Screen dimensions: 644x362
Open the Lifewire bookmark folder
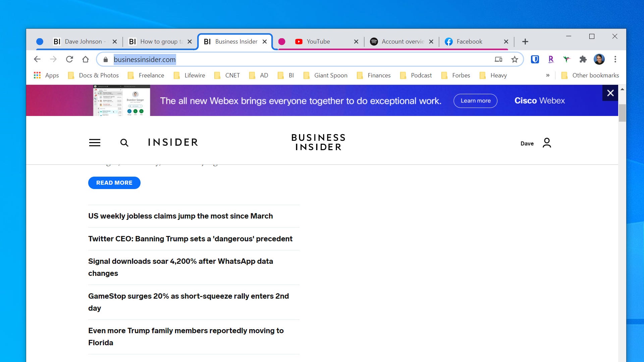click(189, 75)
